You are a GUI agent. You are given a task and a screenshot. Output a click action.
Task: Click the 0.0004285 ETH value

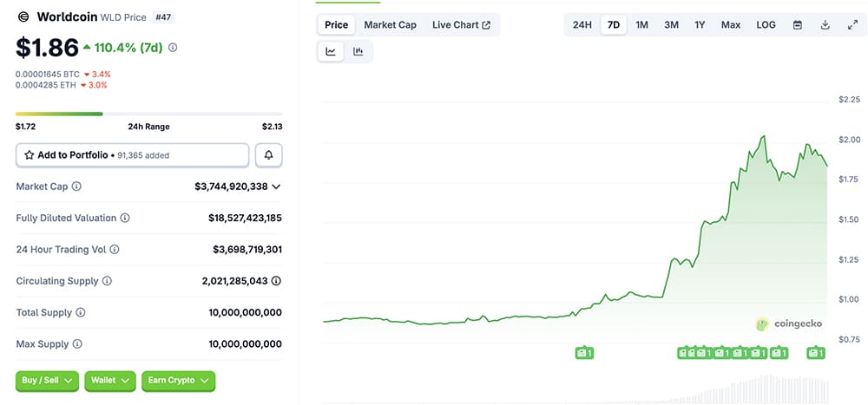[x=46, y=85]
